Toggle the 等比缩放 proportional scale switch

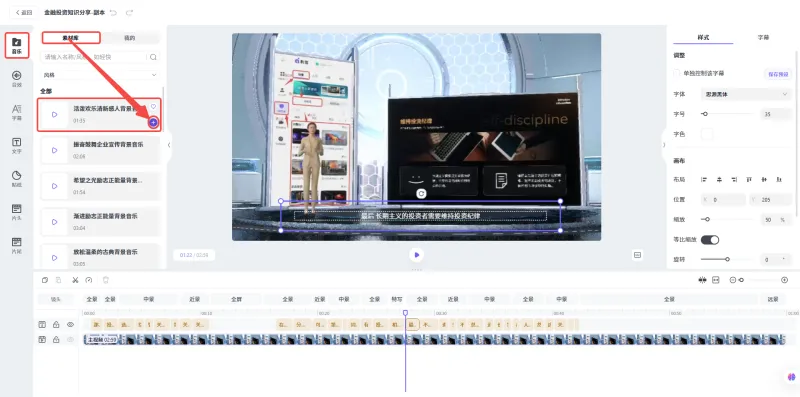(710, 239)
